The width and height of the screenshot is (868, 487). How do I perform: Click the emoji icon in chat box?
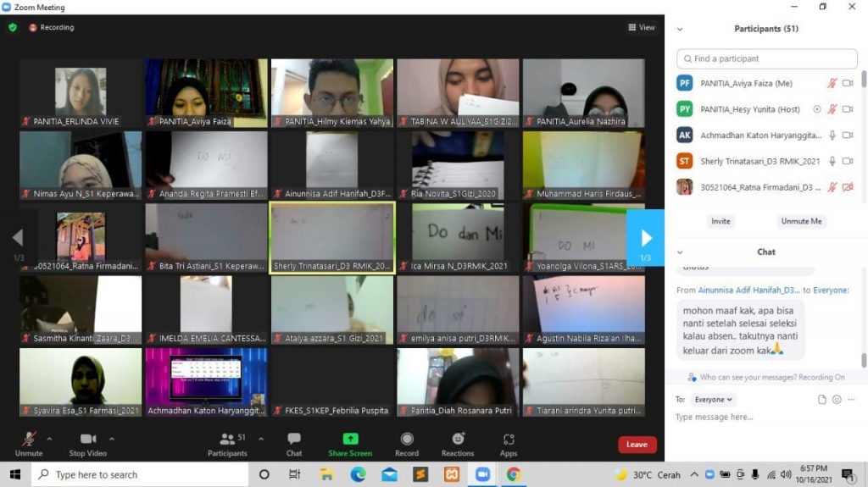(x=837, y=400)
